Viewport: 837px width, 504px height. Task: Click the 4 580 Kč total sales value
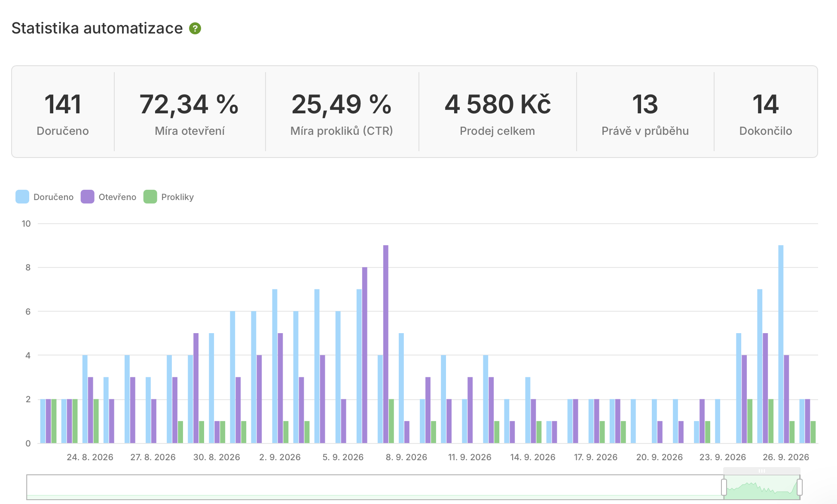498,104
